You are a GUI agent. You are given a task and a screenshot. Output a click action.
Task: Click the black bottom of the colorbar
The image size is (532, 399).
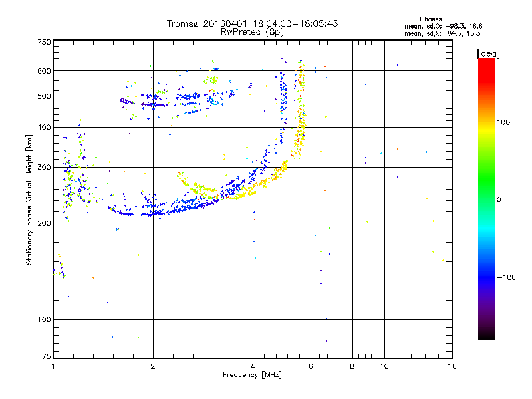(487, 336)
